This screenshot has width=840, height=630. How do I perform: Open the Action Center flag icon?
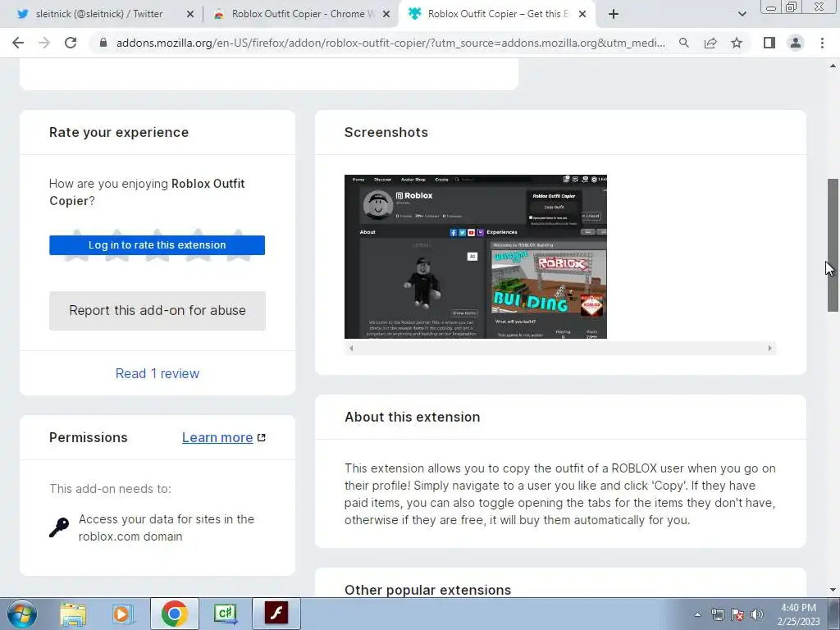[x=737, y=614]
